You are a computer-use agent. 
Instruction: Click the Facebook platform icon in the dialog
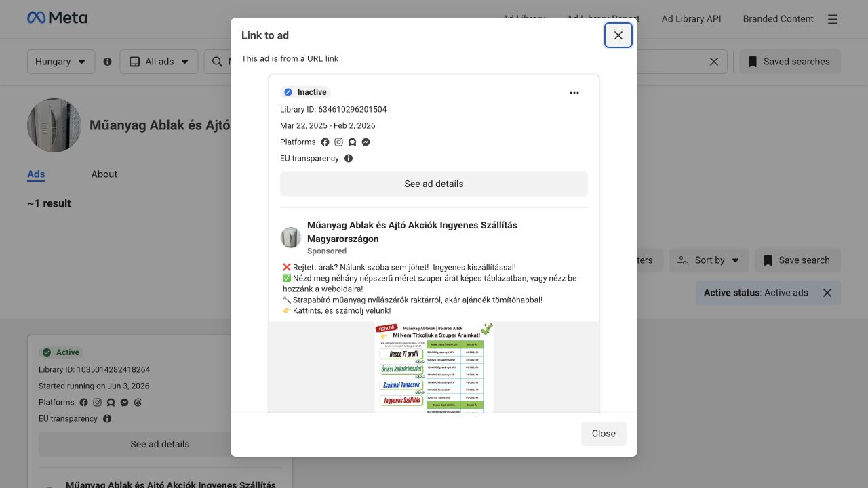pyautogui.click(x=325, y=142)
